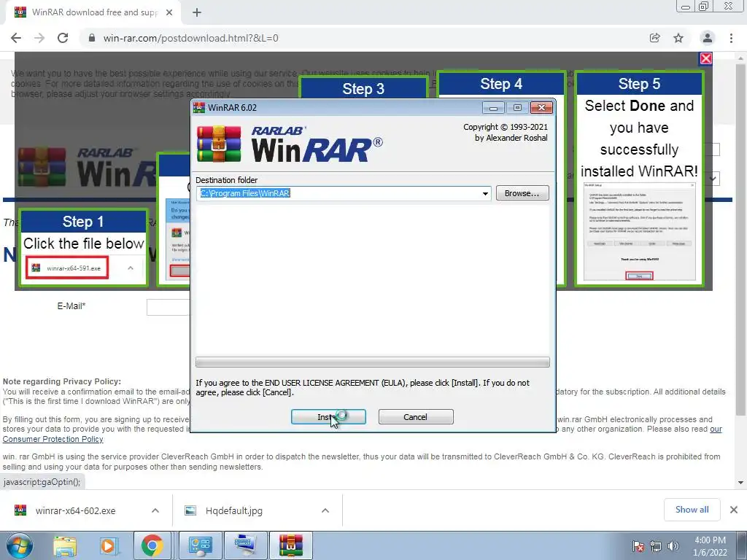Share this page icon in address bar
Screen dimensions: 747x560
point(654,38)
